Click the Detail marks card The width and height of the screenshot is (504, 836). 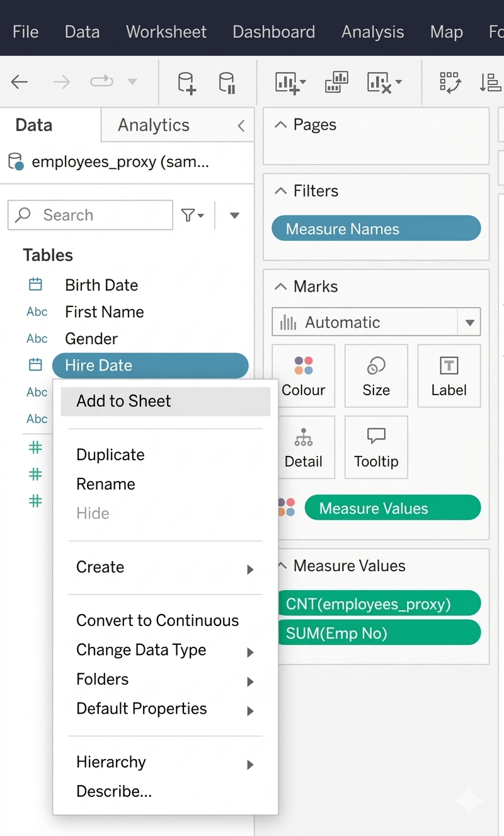304,447
